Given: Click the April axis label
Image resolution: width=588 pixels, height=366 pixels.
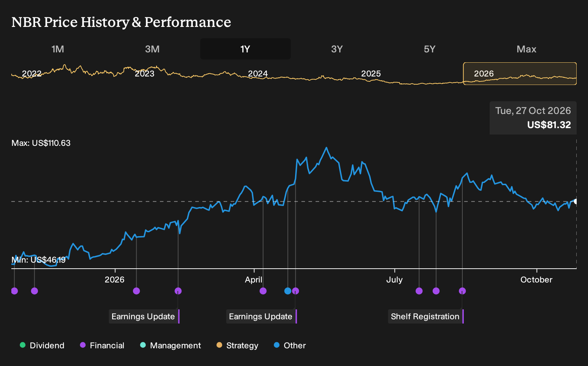Looking at the screenshot, I should pyautogui.click(x=254, y=280).
